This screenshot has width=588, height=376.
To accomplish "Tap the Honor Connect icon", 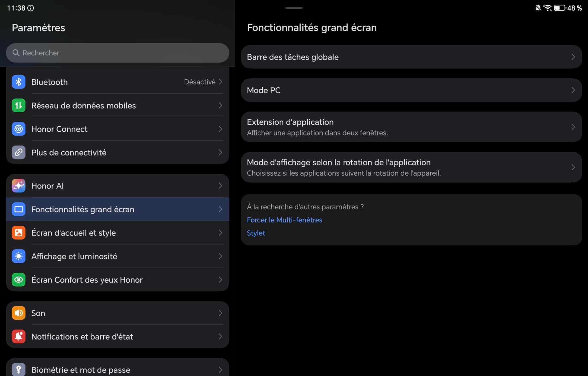I will point(18,129).
